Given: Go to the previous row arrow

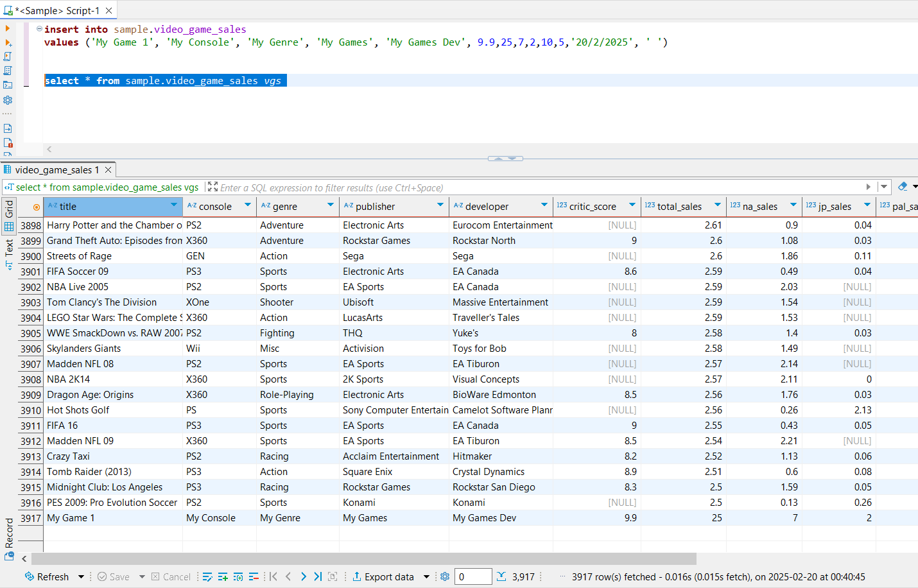Looking at the screenshot, I should pyautogui.click(x=288, y=576).
